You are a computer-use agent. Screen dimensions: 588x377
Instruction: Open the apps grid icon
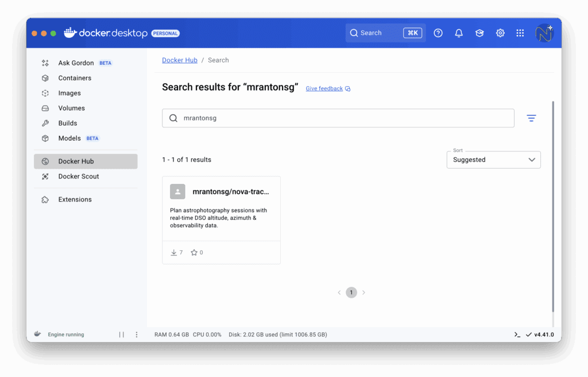pos(520,33)
